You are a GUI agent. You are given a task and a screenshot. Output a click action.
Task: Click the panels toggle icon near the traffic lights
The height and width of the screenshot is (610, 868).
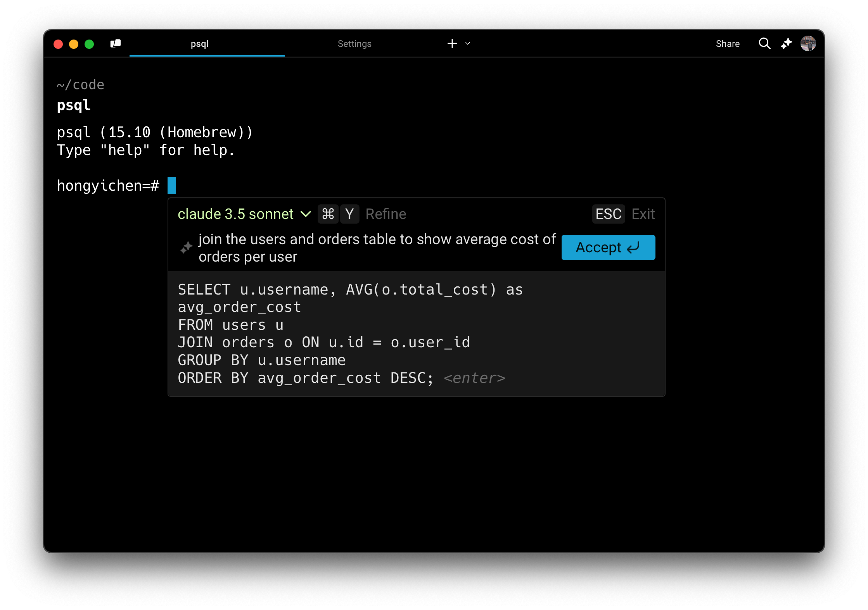click(x=116, y=43)
